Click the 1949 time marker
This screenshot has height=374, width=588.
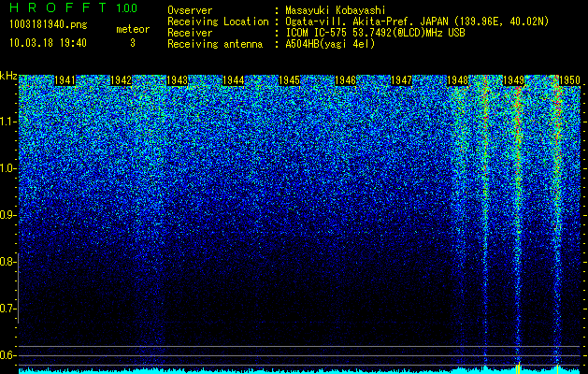pyautogui.click(x=514, y=80)
